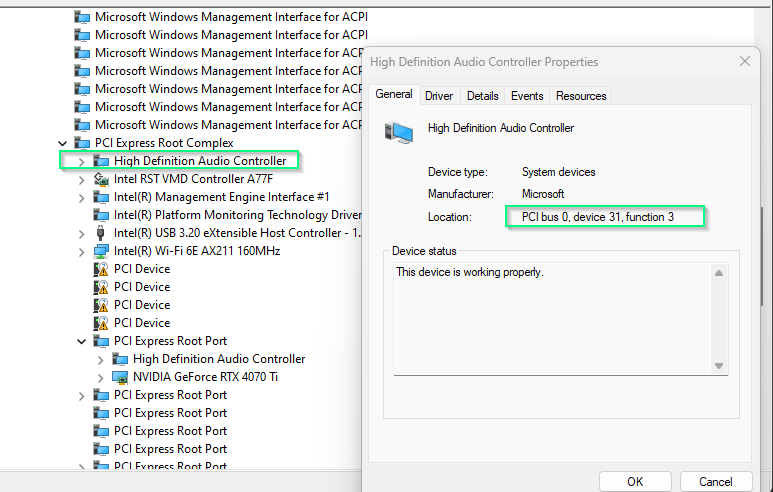This screenshot has width=773, height=492.
Task: Expand the highlighted High Definition Audio Controller
Action: (x=82, y=161)
